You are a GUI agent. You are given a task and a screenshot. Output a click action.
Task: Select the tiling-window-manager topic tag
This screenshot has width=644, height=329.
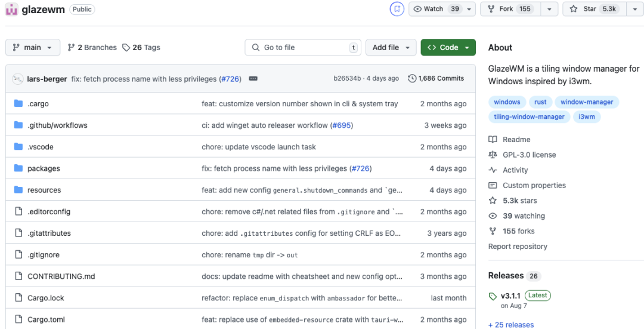529,117
